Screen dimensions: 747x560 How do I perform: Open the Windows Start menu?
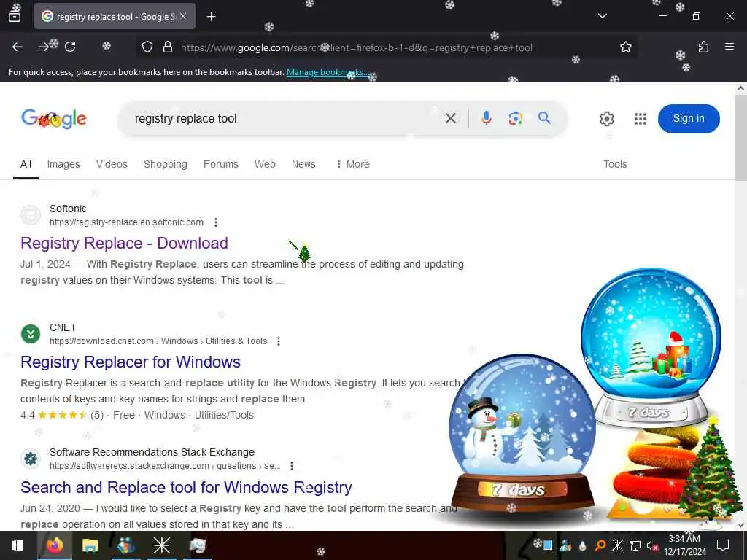18,545
